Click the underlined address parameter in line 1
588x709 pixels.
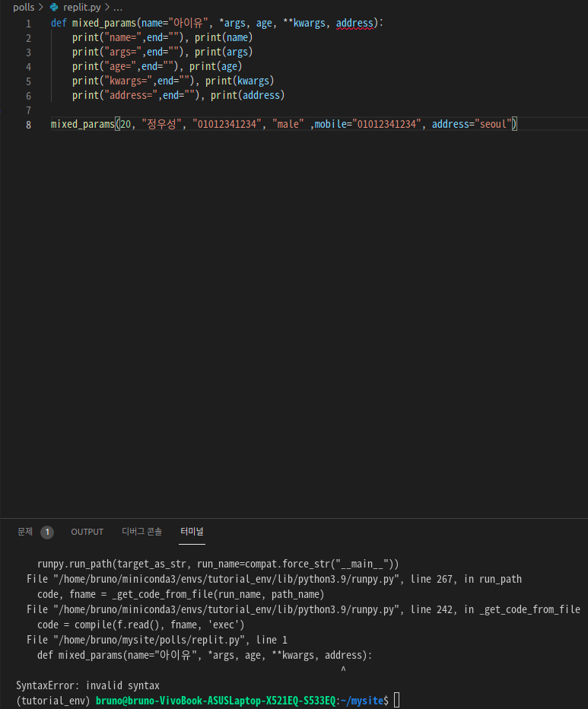[x=354, y=23]
